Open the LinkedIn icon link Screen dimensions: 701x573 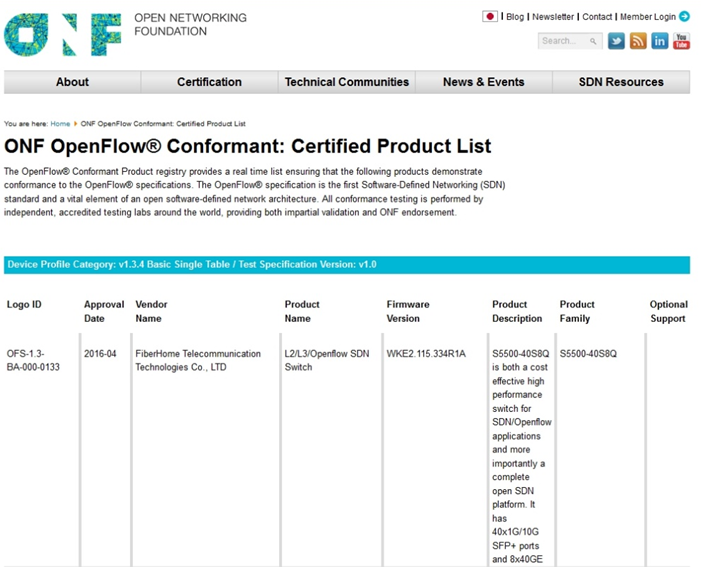coord(660,41)
